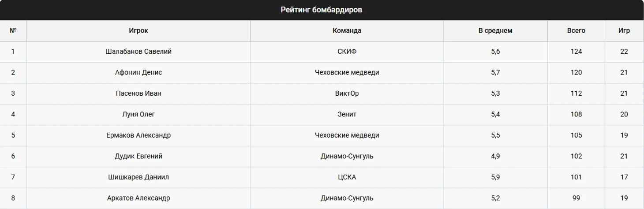Viewport: 644px width, 209px height.
Task: Open the СКИФ team link
Action: [347, 52]
